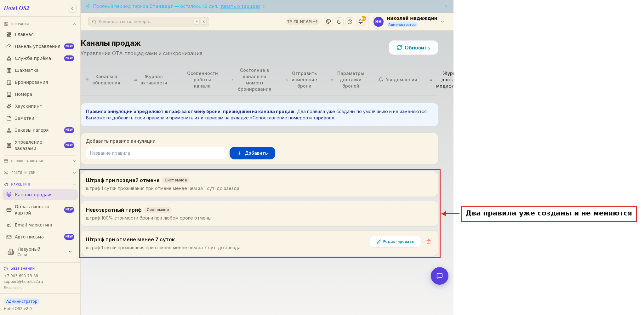Click the Название правила input field
644x315 pixels.
[157, 153]
